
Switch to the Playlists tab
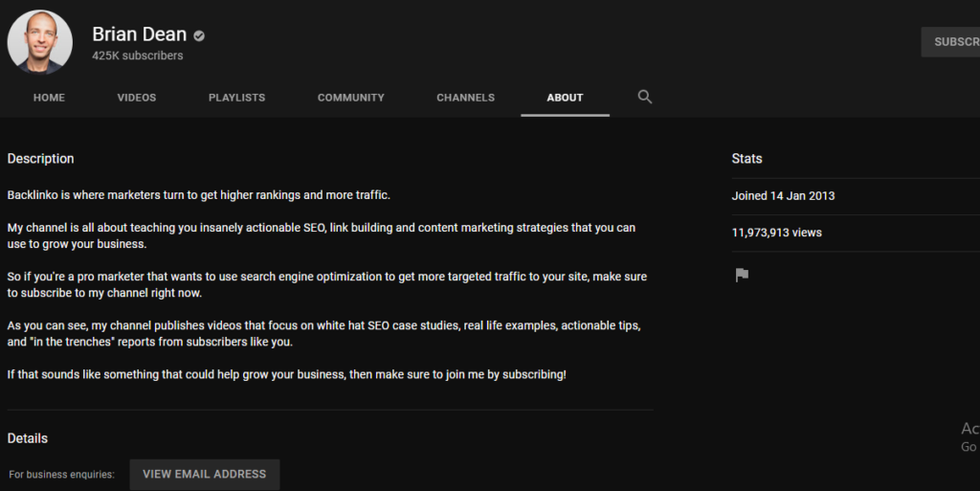click(x=237, y=98)
